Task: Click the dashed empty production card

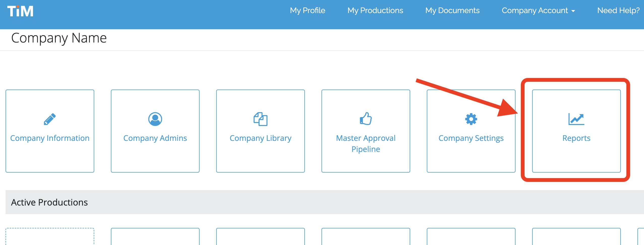Action: pyautogui.click(x=50, y=236)
